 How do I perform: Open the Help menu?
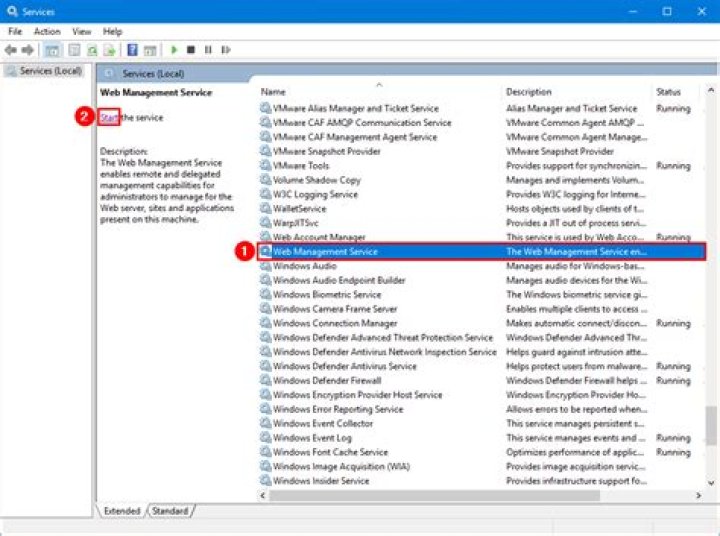point(112,31)
